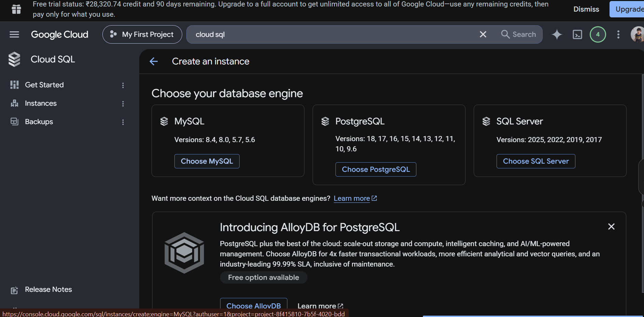Image resolution: width=644 pixels, height=317 pixels.
Task: Open the notifications badge showing 4
Action: point(598,34)
